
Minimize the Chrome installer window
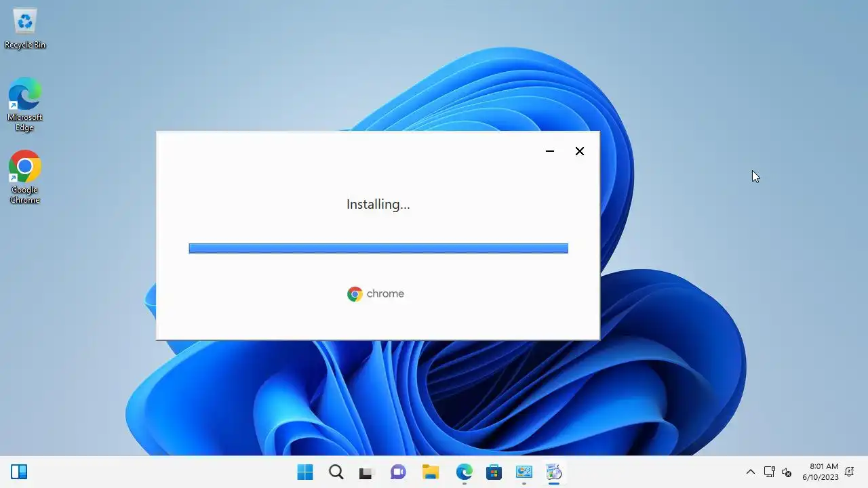(x=550, y=151)
